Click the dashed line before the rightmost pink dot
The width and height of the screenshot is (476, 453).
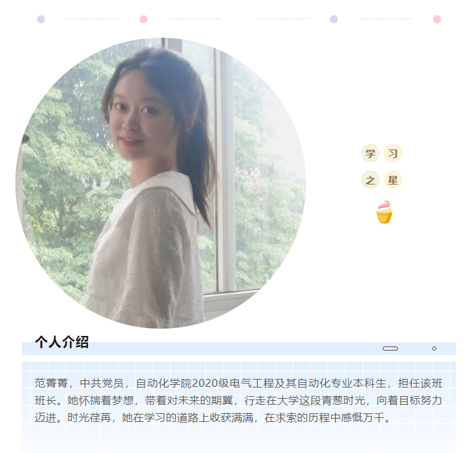[385, 19]
